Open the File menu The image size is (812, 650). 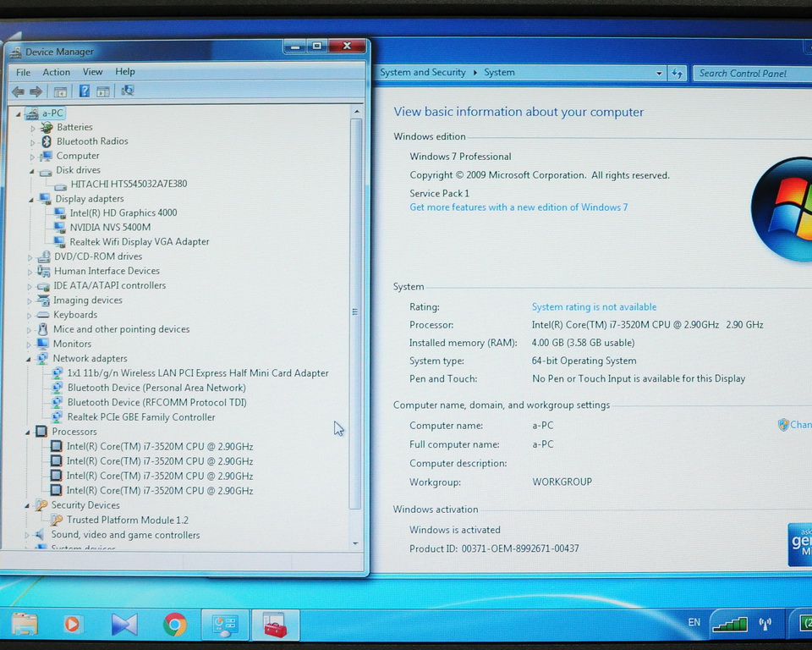(x=24, y=72)
